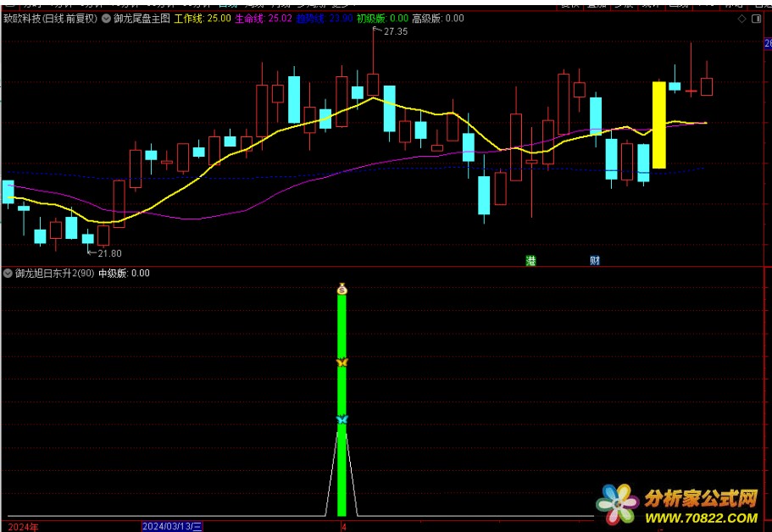Click the 中级版: 0.00 label
This screenshot has height=532, width=772.
pyautogui.click(x=125, y=274)
